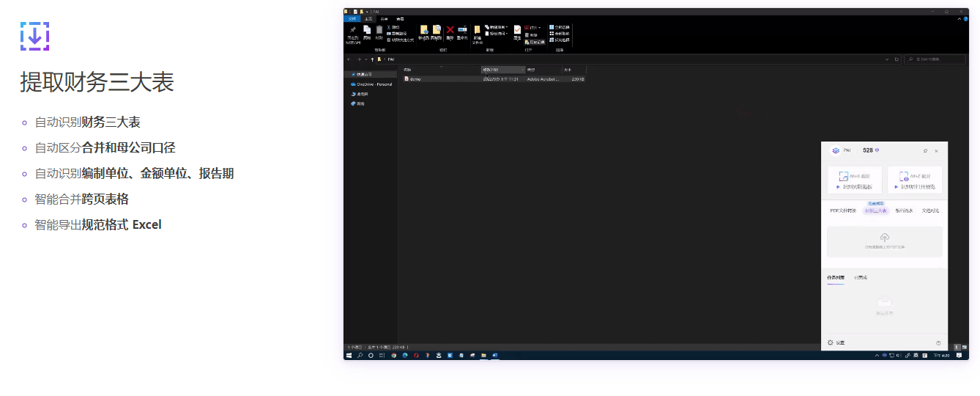The height and width of the screenshot is (396, 980).
Task: Click the Properties checkmark icon in ribbon
Action: point(517,30)
